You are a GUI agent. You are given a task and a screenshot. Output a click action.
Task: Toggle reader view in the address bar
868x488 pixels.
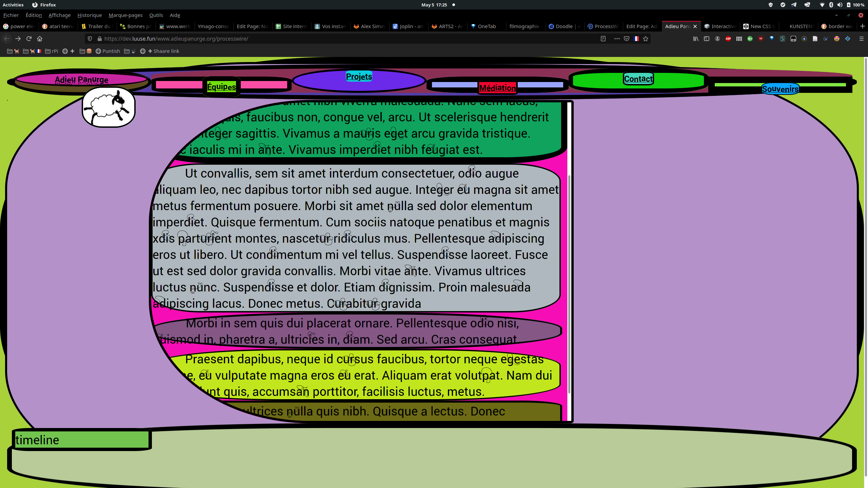click(603, 39)
